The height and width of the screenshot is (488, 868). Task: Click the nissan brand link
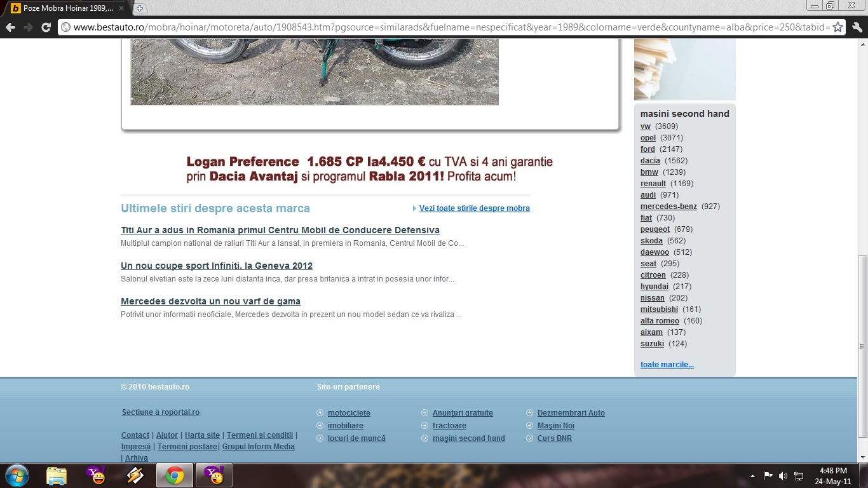coord(653,298)
